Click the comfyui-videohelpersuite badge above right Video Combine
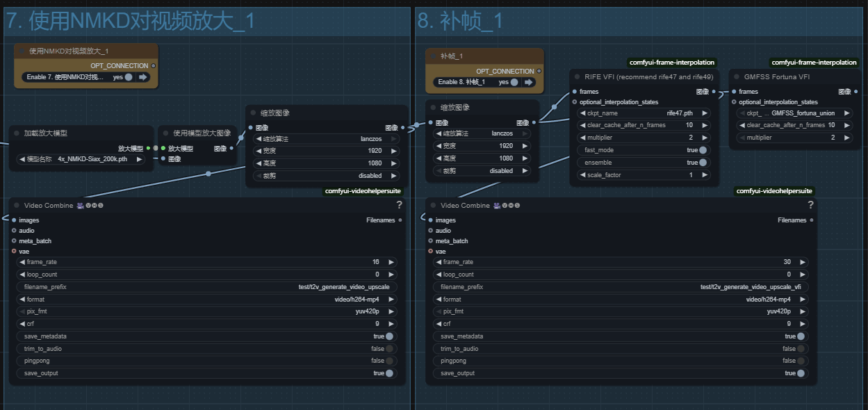868x410 pixels. (773, 191)
